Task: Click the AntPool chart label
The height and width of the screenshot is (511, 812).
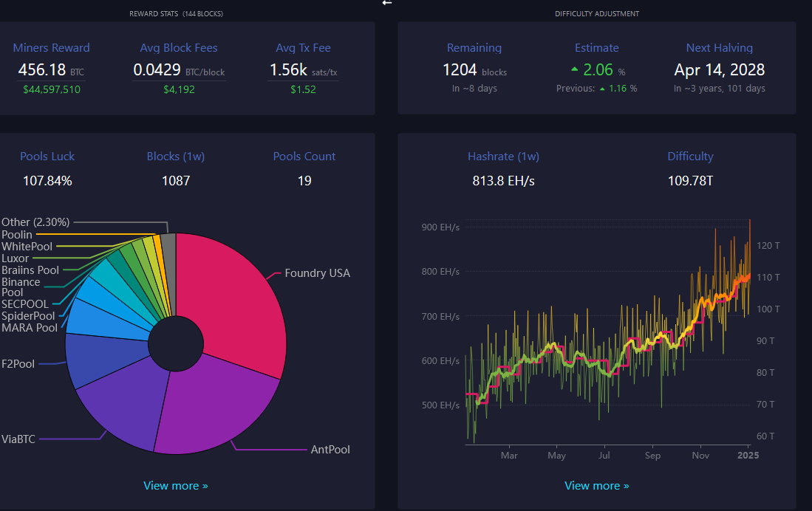Action: click(330, 450)
